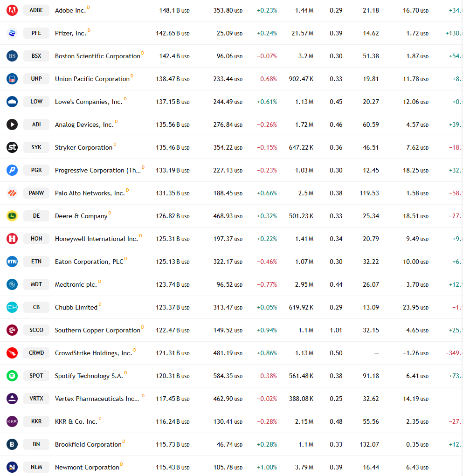The height and width of the screenshot is (476, 463).
Task: Click Southern Copper change +0.94%
Action: [267, 330]
